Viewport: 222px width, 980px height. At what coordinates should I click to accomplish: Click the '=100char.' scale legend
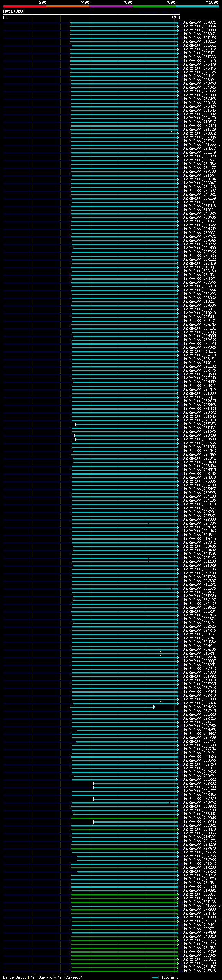[164, 977]
